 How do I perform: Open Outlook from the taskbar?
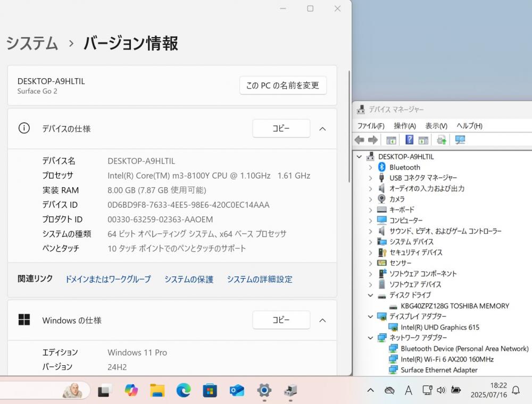tap(237, 390)
